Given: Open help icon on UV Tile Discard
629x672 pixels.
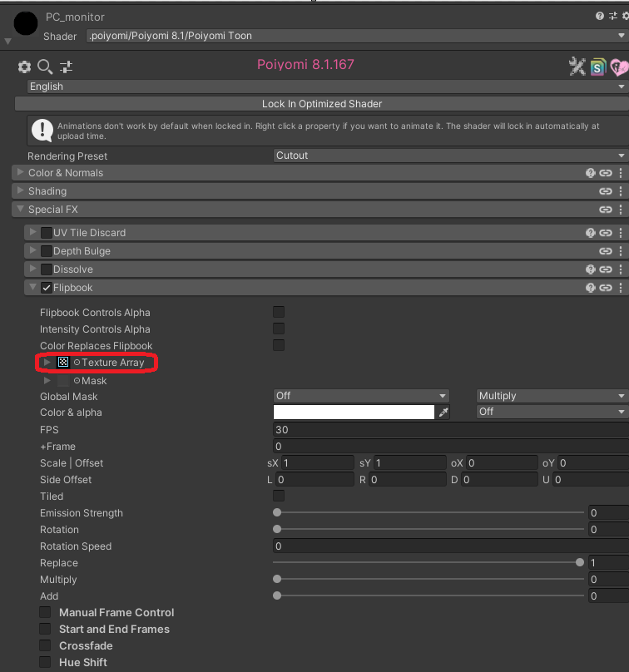Looking at the screenshot, I should coord(591,233).
